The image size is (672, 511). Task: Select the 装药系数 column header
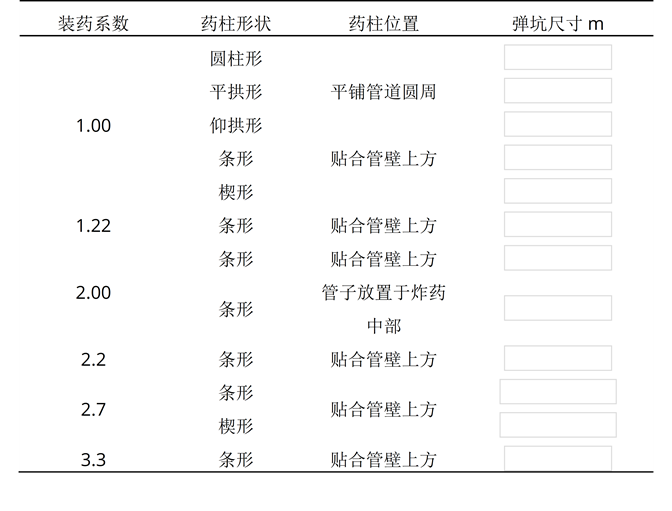click(x=93, y=24)
